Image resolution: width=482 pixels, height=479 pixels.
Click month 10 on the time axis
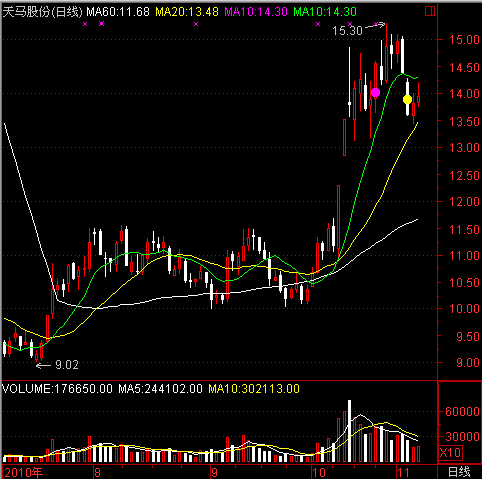click(x=319, y=472)
